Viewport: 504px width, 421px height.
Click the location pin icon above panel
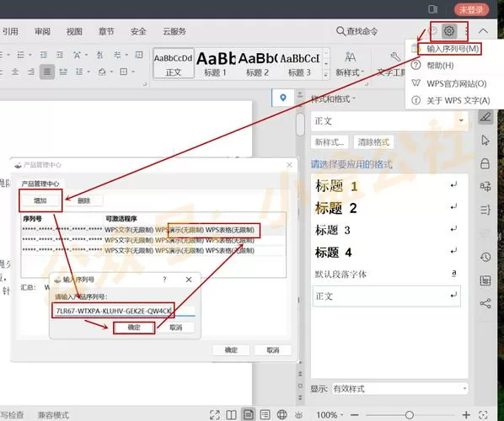coord(283,98)
